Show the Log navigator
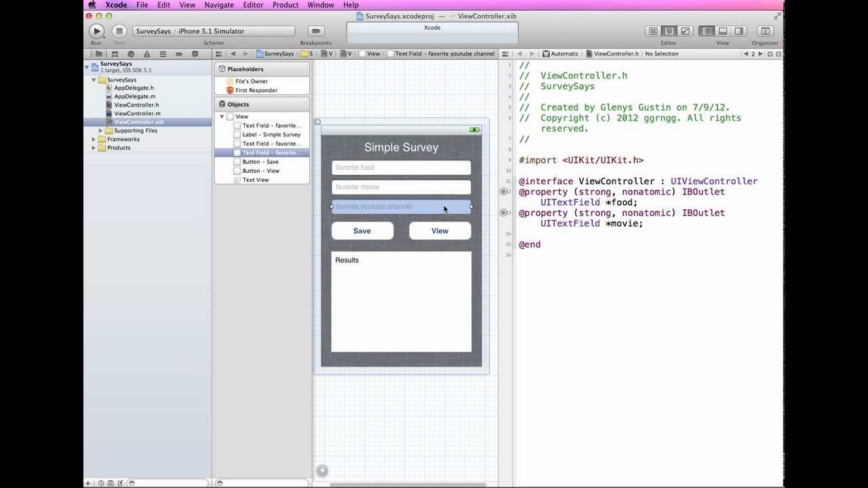 coord(195,54)
